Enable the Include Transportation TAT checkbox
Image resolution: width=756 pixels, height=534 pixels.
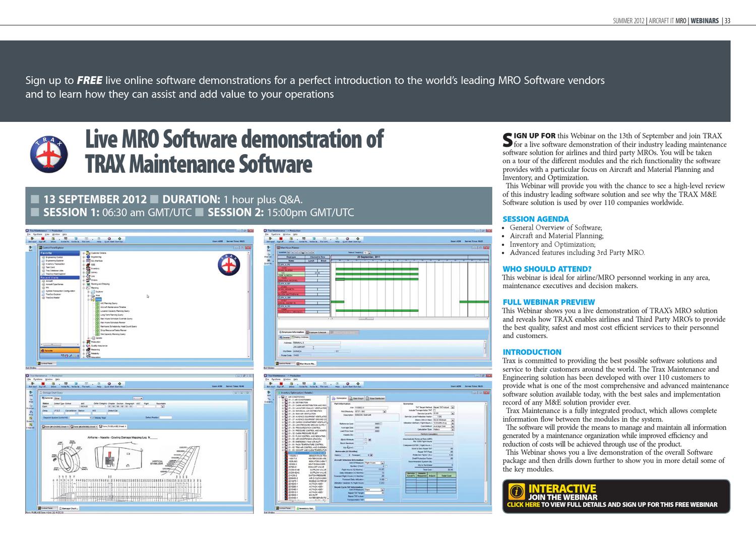point(434,410)
